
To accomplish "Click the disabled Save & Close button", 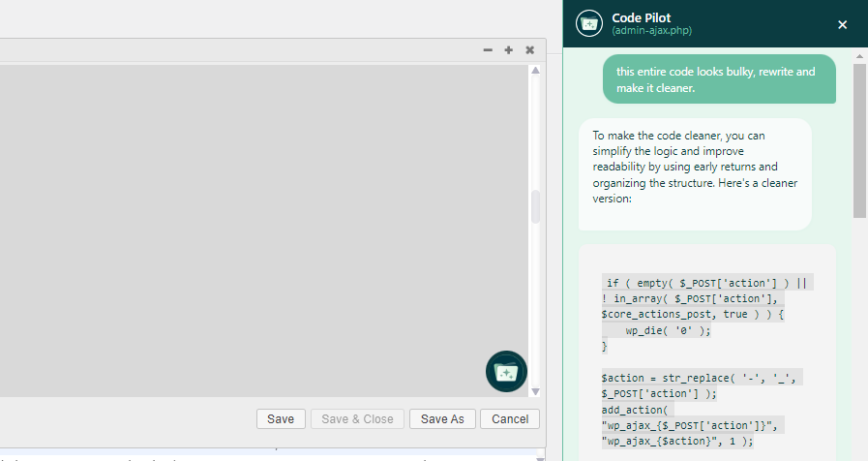I will coord(358,419).
